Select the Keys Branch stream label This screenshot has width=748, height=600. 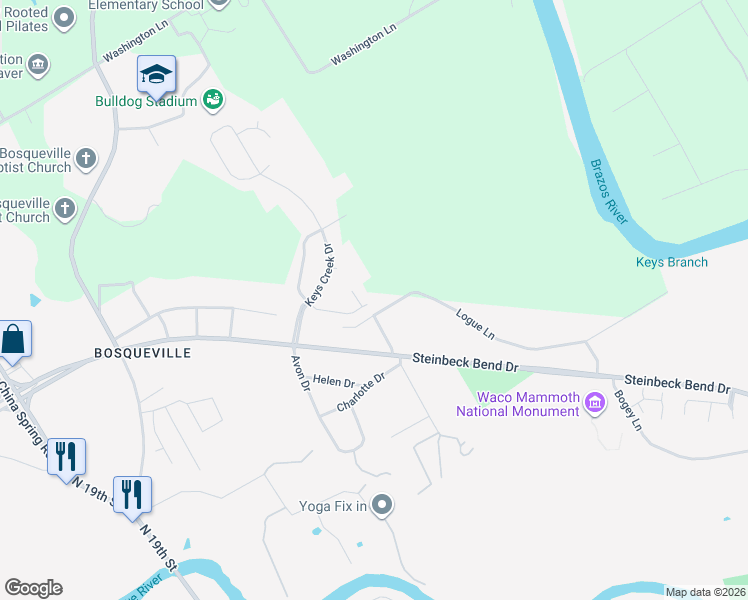(x=672, y=262)
